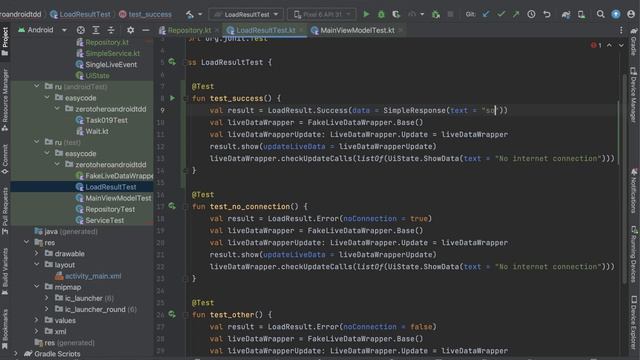Toggle Bookmarks tool window
The width and height of the screenshot is (640, 360).
coord(5,329)
